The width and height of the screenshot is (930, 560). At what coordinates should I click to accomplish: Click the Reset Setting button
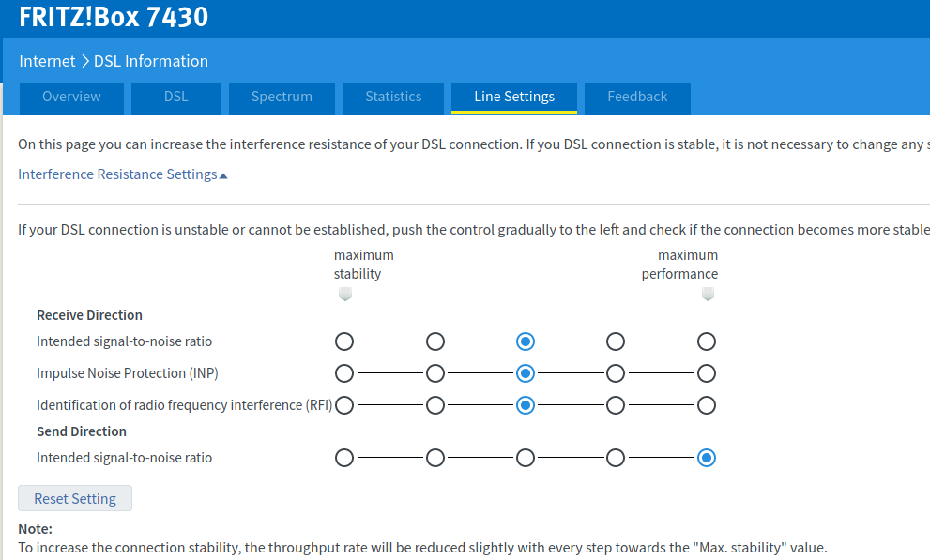75,498
